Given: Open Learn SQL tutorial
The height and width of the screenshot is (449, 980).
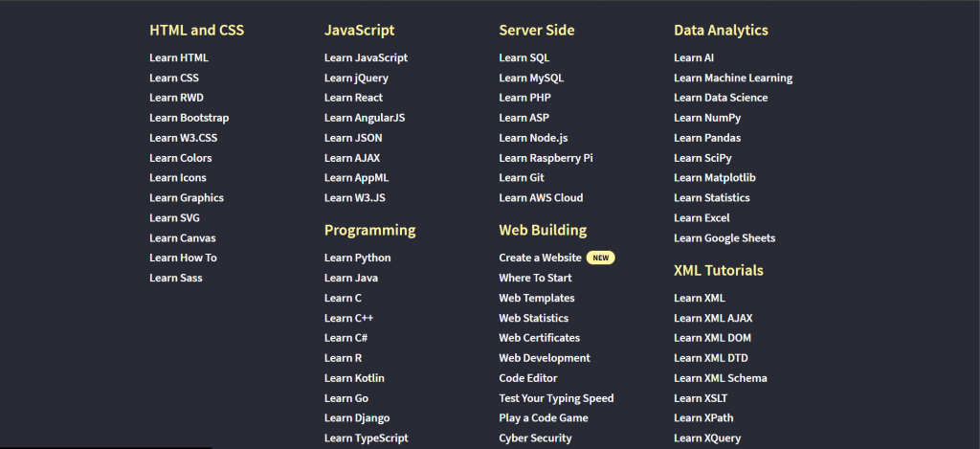Looking at the screenshot, I should point(524,57).
